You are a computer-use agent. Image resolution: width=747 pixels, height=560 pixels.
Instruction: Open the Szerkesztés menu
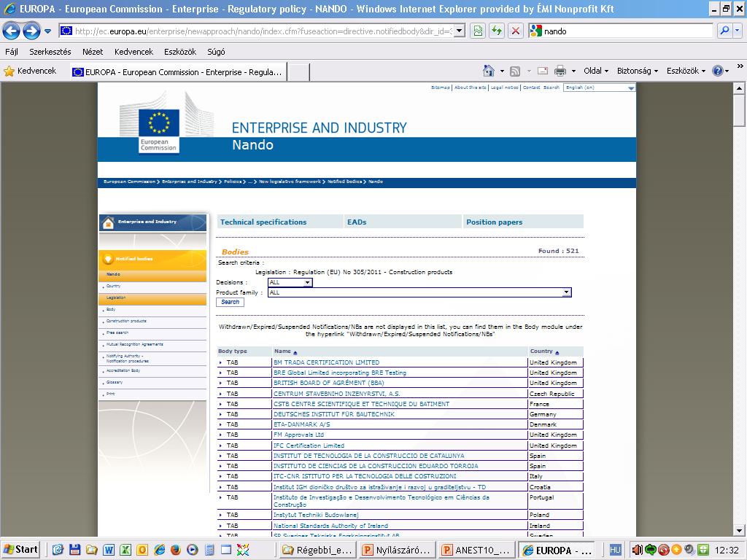coord(50,52)
